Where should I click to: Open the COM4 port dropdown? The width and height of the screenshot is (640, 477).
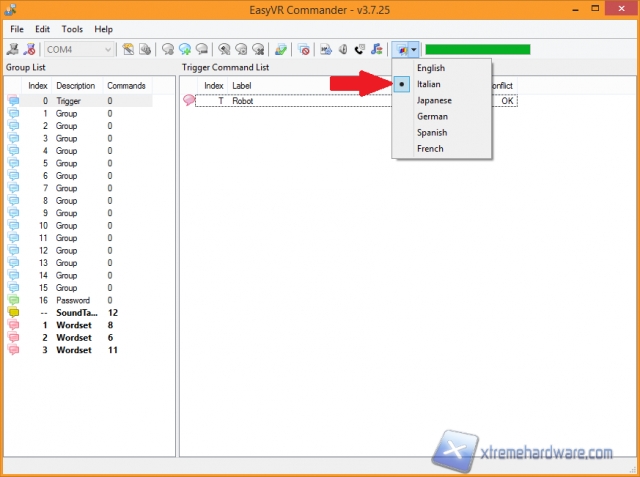click(80, 49)
